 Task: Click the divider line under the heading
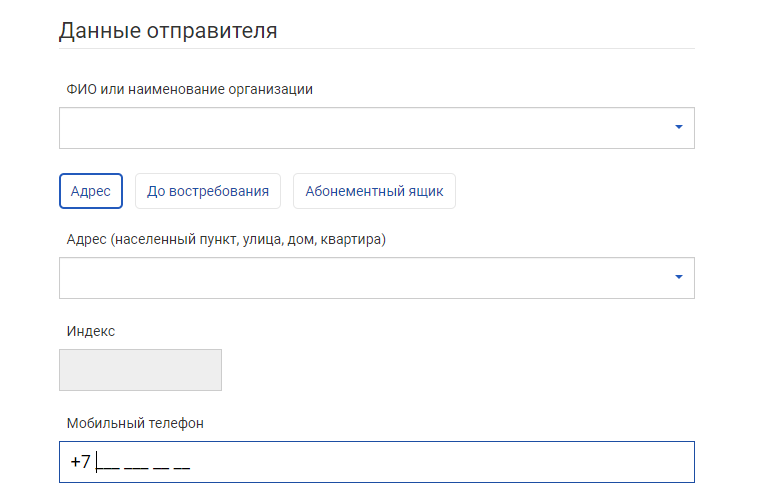click(x=376, y=48)
